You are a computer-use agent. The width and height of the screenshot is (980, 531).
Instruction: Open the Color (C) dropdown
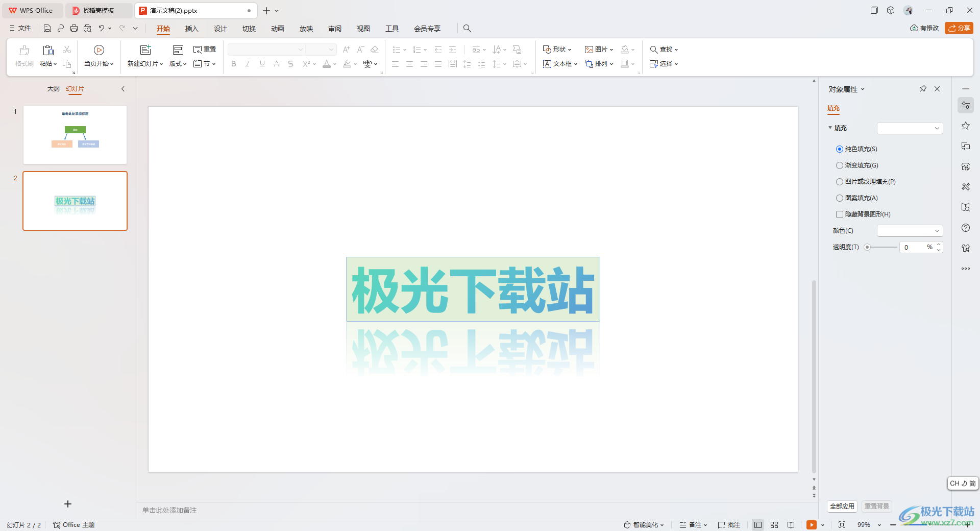pos(910,231)
